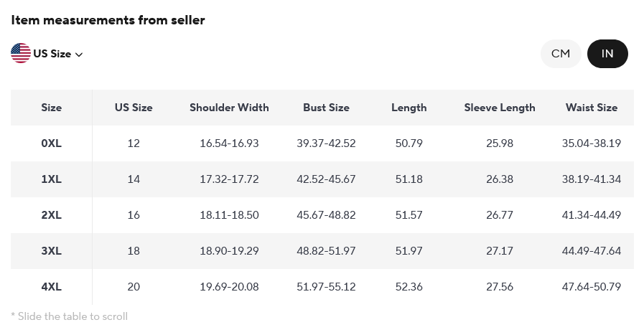Click the 45.67-48.82 bust size cell
644x335 pixels.
pyautogui.click(x=326, y=215)
